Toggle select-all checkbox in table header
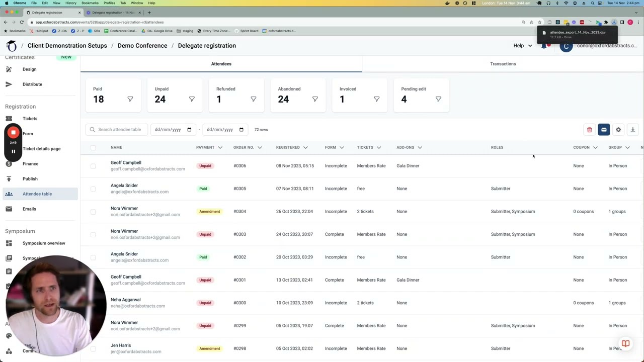Viewport: 644px width, 362px height. (x=93, y=147)
